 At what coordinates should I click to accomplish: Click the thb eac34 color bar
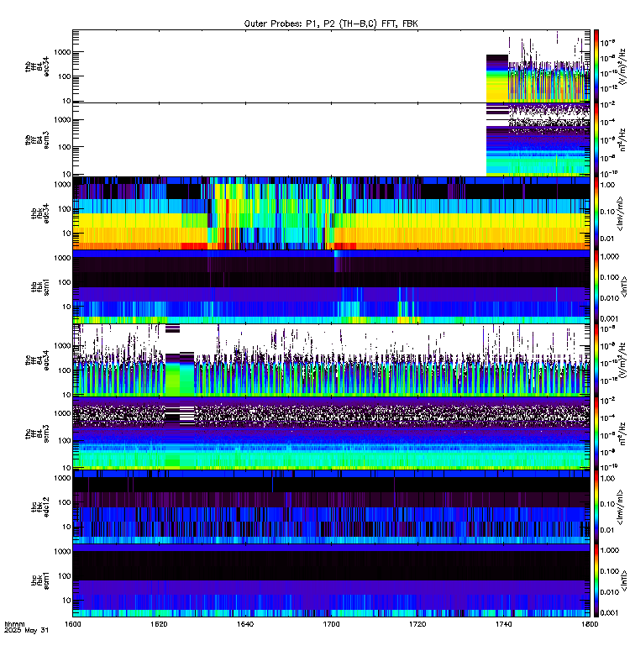(x=596, y=66)
